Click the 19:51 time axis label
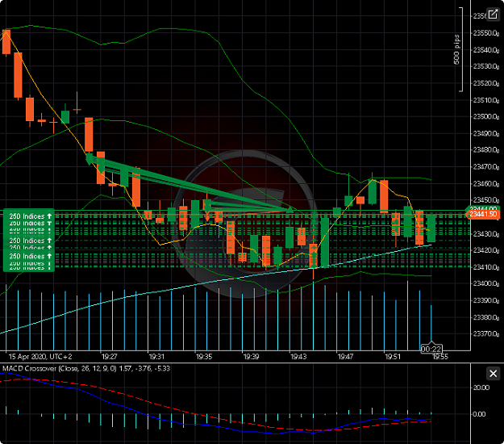Viewport: 504px width, 444px height. pyautogui.click(x=393, y=357)
